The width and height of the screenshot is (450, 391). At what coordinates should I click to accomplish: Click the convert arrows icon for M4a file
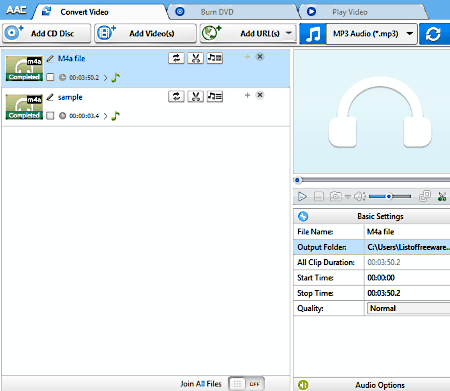[176, 58]
